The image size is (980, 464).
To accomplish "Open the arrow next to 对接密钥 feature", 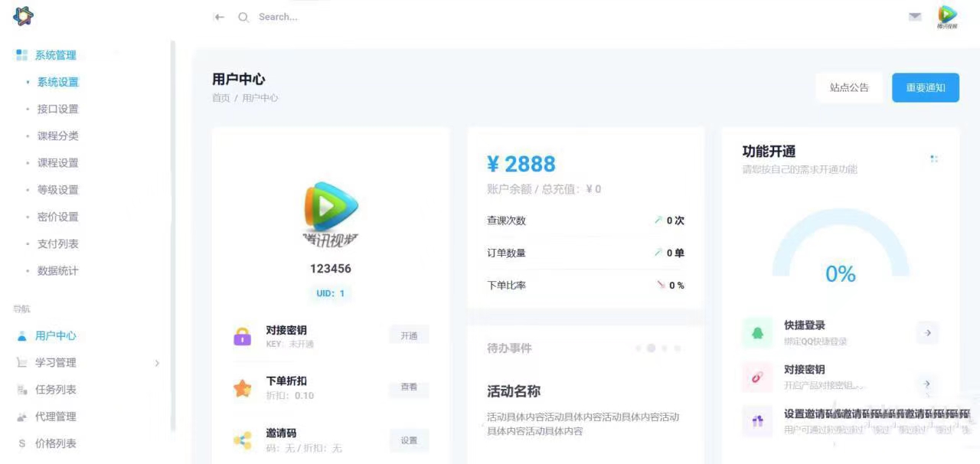I will point(927,384).
